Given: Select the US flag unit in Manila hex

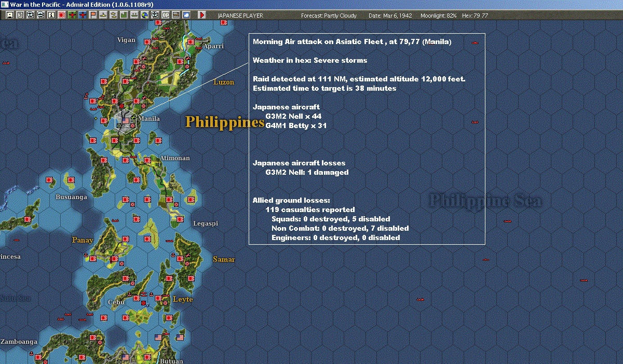Looking at the screenshot, I should pos(125,121).
